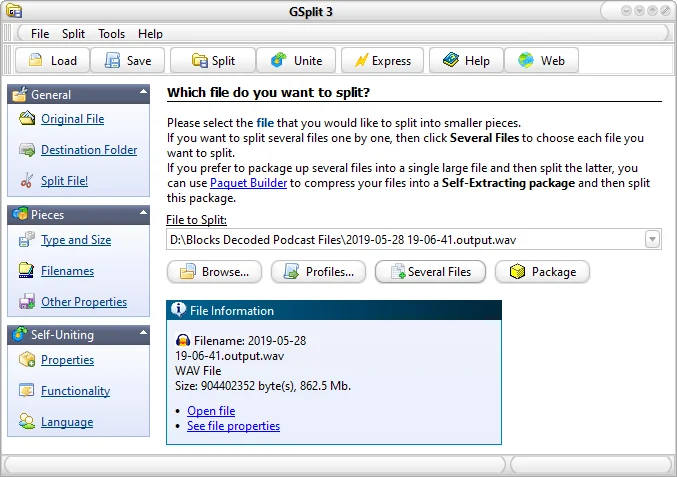The height and width of the screenshot is (477, 677).
Task: Click the Original File icon in sidebar
Action: pos(27,118)
